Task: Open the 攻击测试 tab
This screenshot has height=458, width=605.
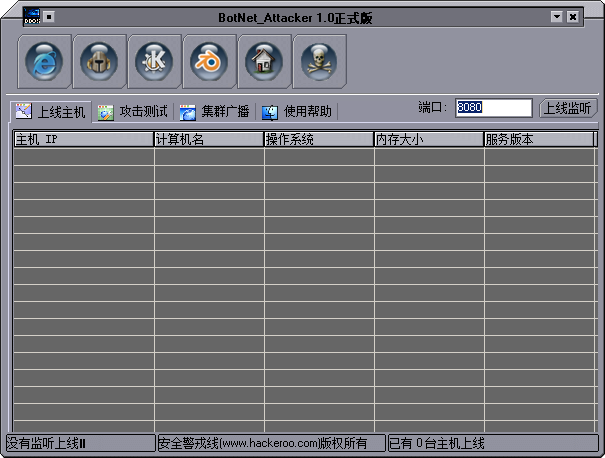Action: coord(133,111)
